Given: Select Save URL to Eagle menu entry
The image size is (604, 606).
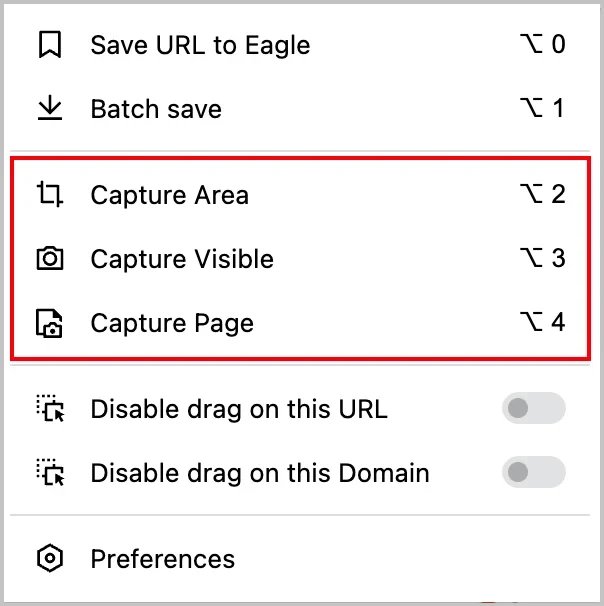Looking at the screenshot, I should [x=300, y=44].
